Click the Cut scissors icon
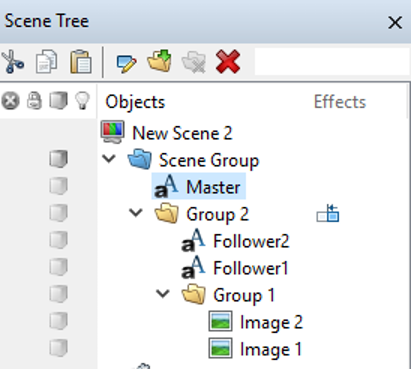 pos(12,61)
